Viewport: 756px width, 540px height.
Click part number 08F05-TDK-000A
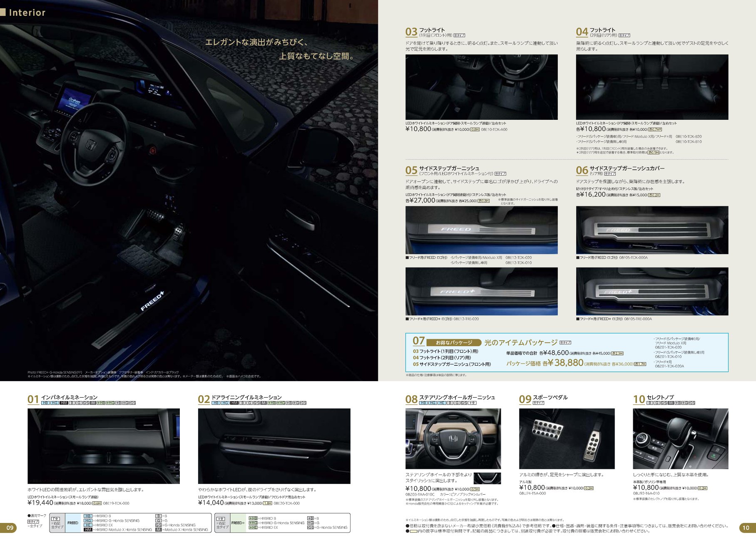(634, 258)
